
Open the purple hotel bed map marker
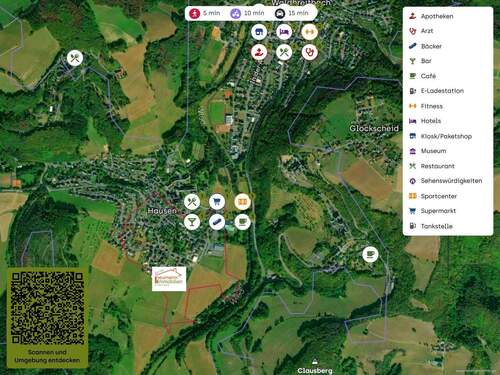point(284,32)
